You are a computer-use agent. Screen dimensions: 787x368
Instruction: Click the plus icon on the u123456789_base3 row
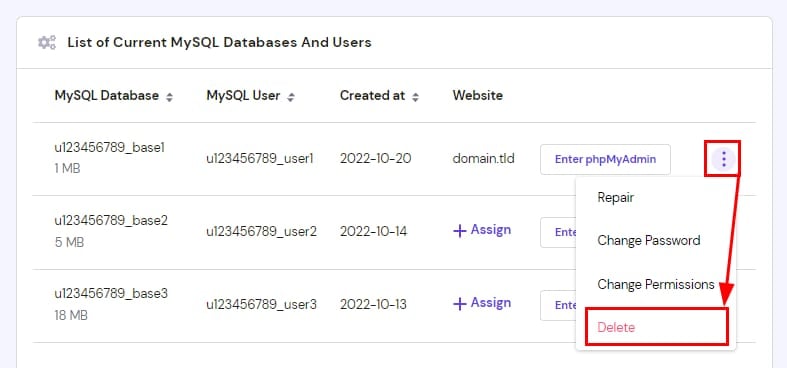[460, 304]
